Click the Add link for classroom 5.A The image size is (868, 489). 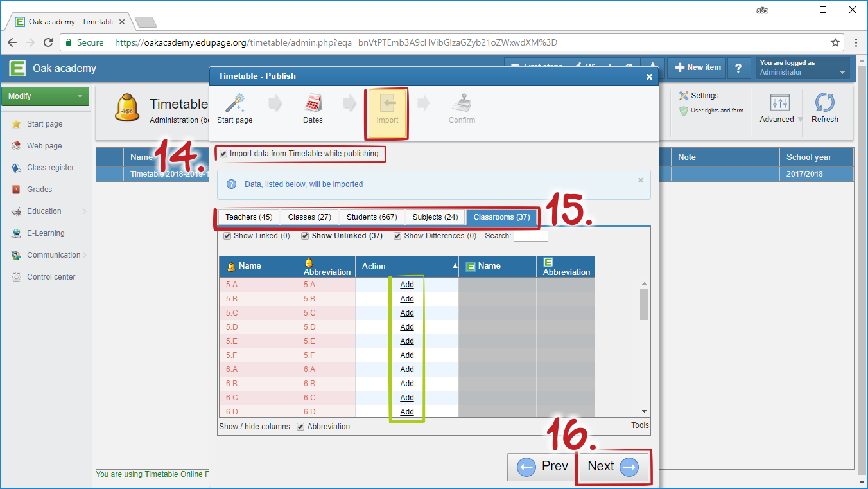click(407, 285)
